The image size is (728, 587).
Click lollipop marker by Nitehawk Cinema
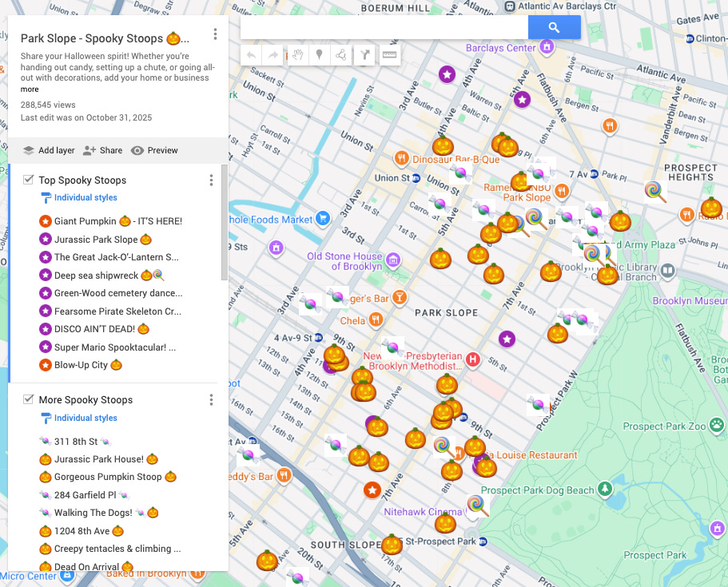[x=478, y=506]
